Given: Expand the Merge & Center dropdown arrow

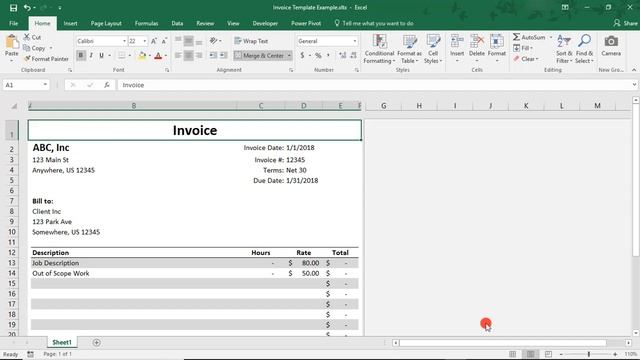Looking at the screenshot, I should pos(289,55).
